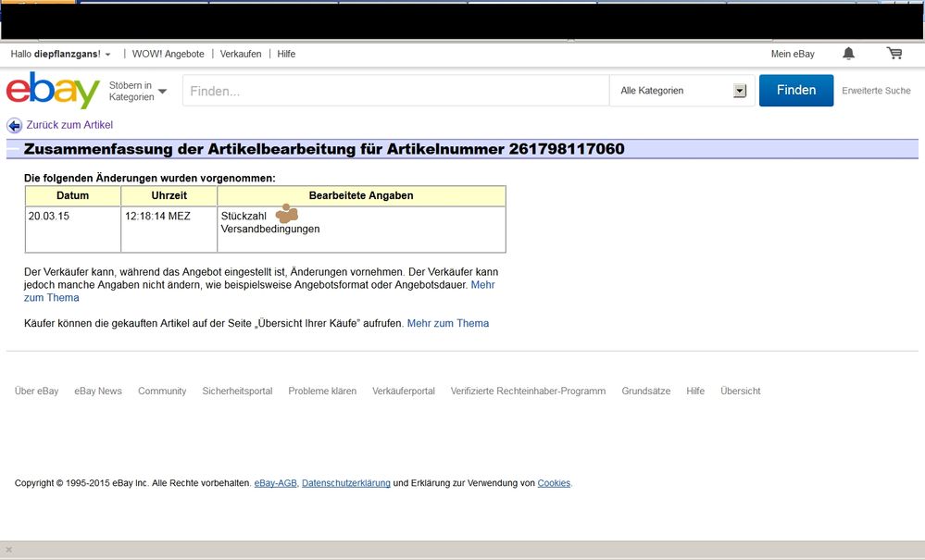
Task: Open Hilfe in top navigation
Action: coord(286,55)
